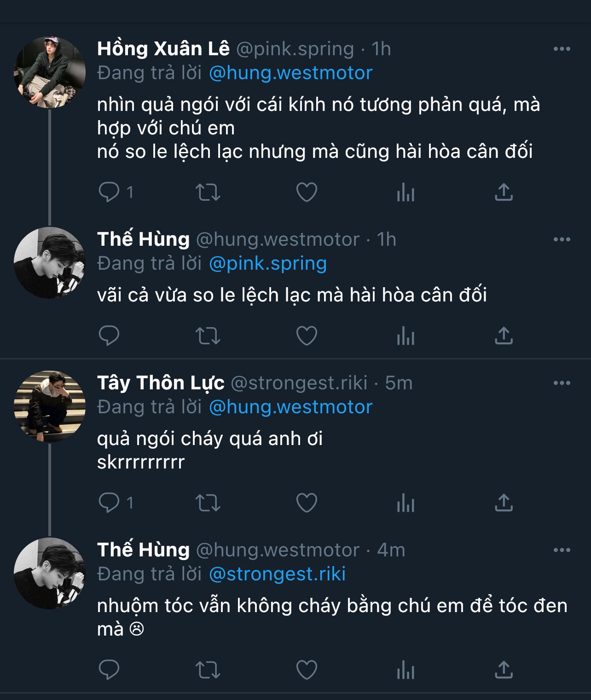Viewport: 591px width, 700px height.
Task: Open the @pink.spring mention link
Action: tap(268, 263)
